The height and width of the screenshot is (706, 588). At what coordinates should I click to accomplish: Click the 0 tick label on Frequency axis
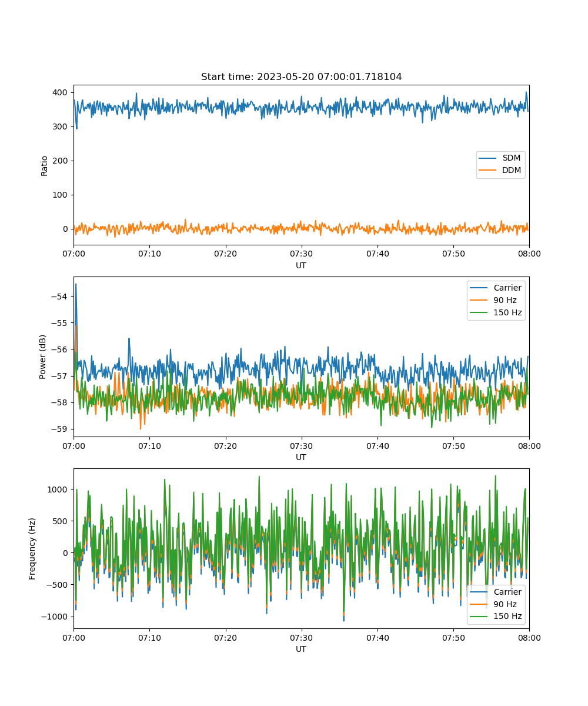point(66,553)
